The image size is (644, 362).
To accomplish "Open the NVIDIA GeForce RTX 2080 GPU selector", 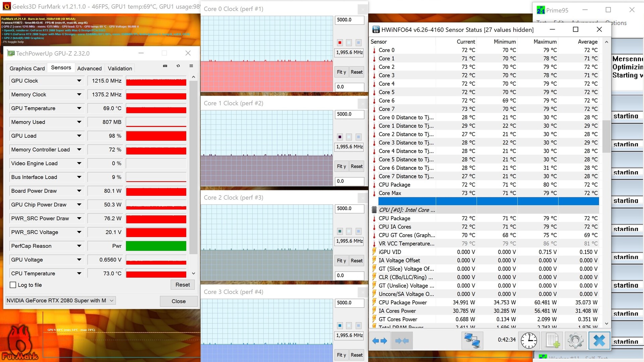I will click(60, 301).
